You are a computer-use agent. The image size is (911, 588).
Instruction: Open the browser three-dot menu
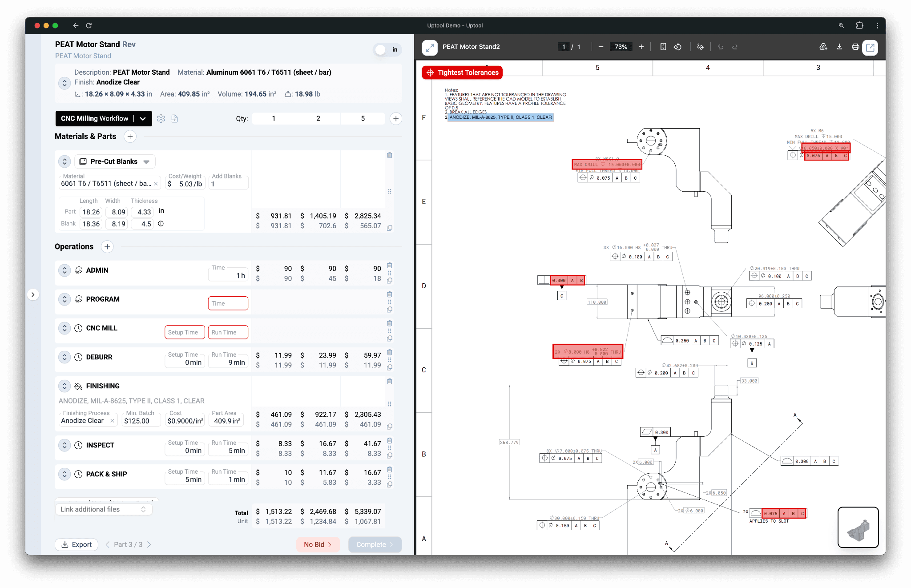877,25
